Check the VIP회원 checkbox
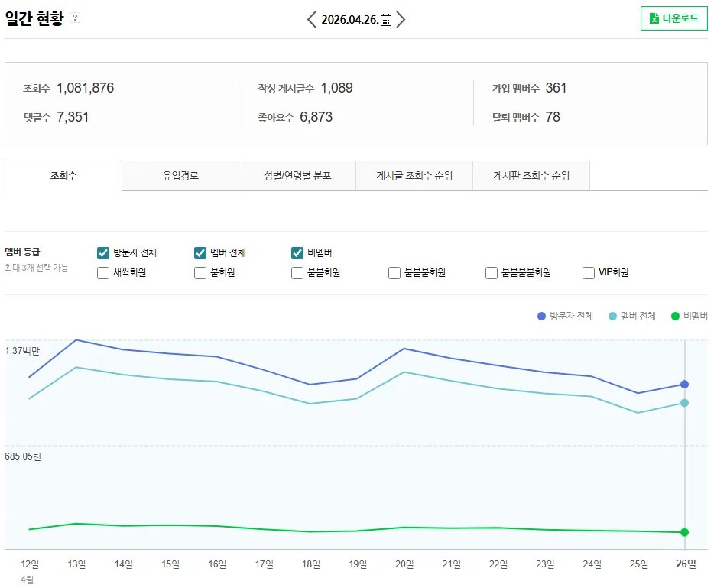714x588 pixels. click(x=588, y=273)
